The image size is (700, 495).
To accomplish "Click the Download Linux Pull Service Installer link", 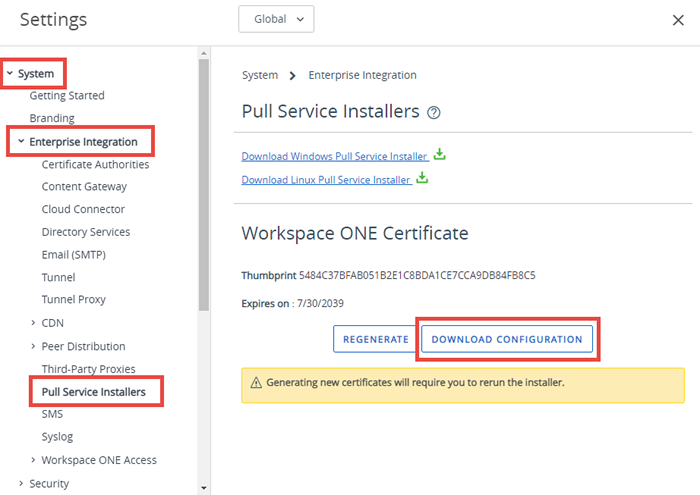I will (326, 180).
